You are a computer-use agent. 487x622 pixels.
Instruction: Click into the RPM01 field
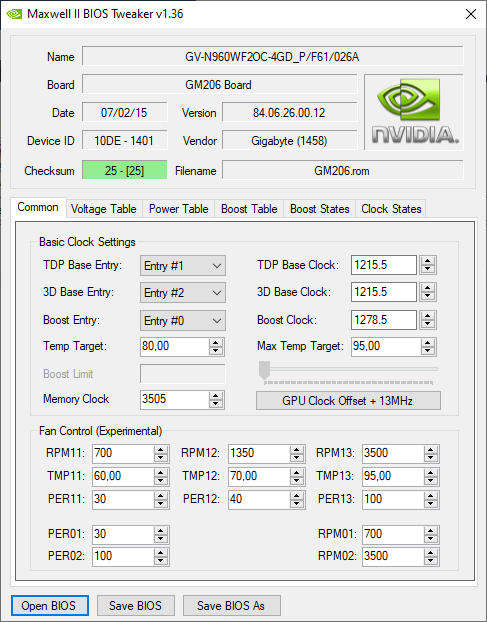[393, 534]
